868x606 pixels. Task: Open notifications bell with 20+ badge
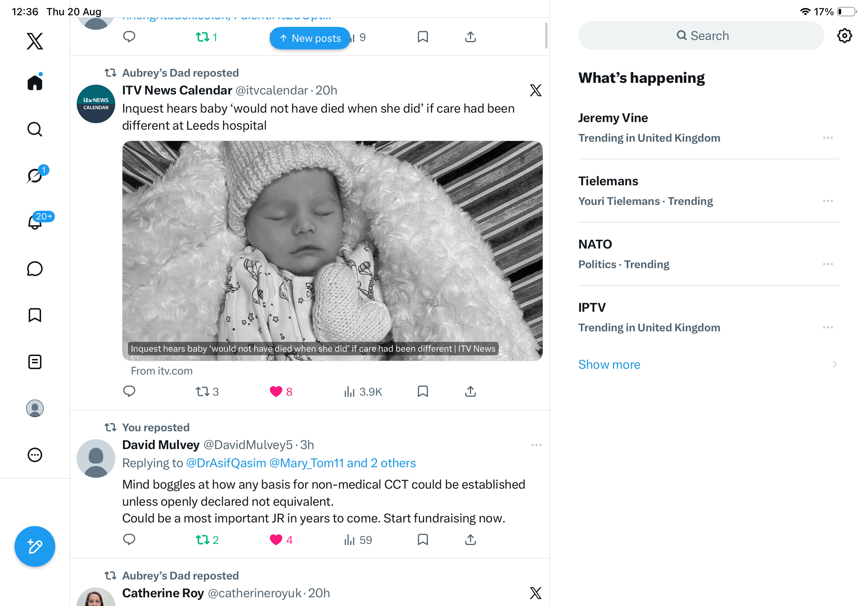[35, 221]
